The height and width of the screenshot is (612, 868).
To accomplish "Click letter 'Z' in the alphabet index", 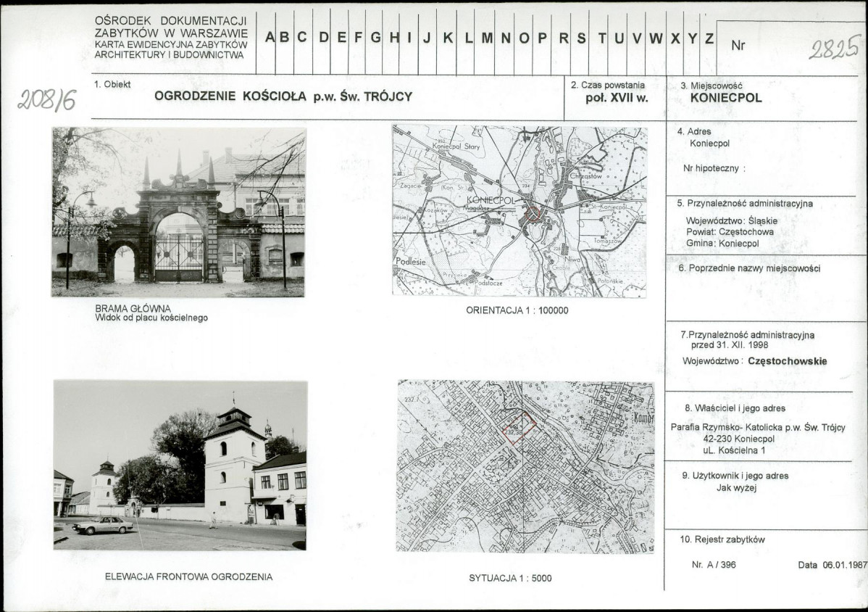I will pyautogui.click(x=709, y=38).
